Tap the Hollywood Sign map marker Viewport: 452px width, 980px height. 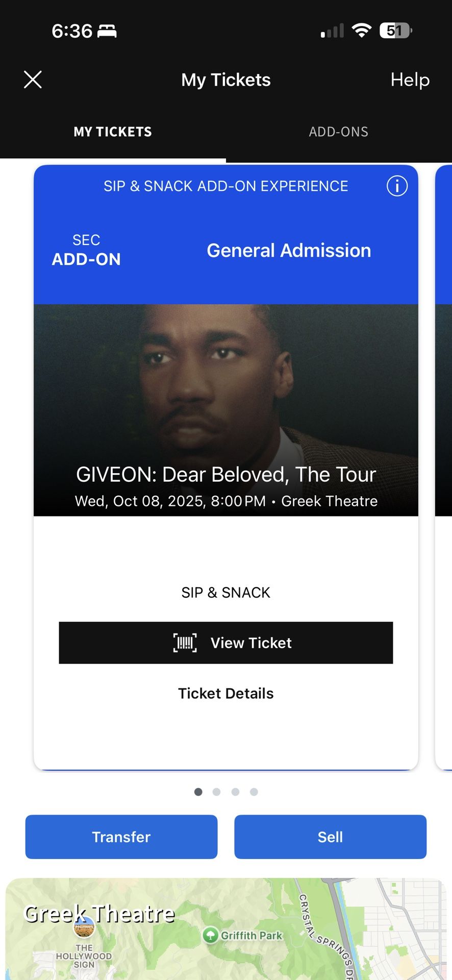pyautogui.click(x=84, y=928)
